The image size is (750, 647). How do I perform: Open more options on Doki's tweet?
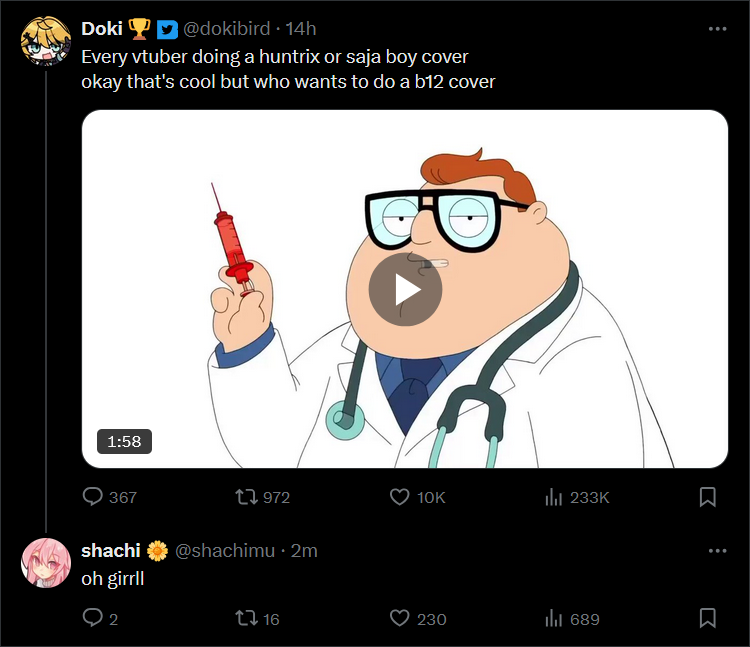[x=717, y=29]
